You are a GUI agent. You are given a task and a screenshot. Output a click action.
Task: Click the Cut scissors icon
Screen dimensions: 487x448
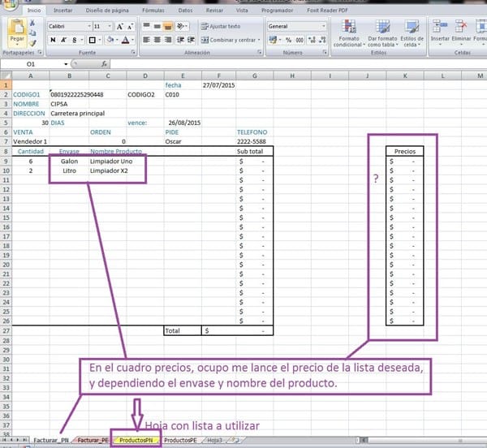tap(32, 23)
